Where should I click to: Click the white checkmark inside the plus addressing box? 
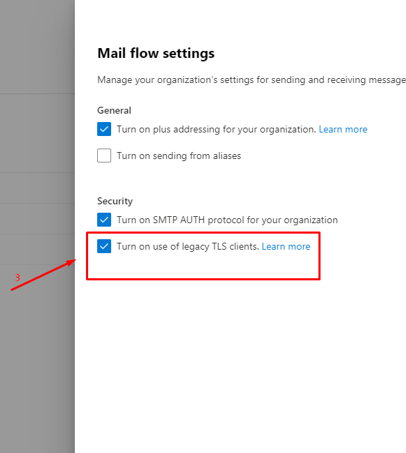104,129
